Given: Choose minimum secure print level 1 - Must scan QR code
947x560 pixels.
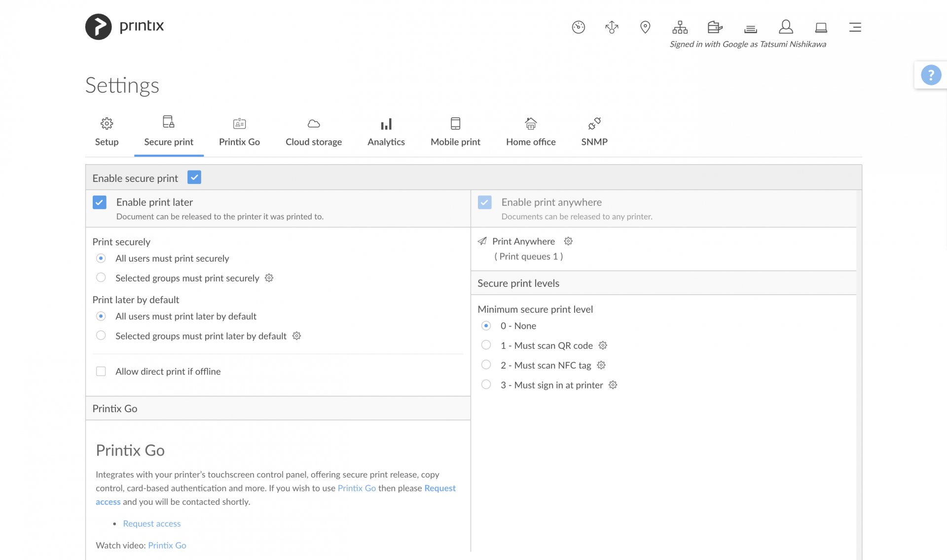Looking at the screenshot, I should click(x=486, y=345).
